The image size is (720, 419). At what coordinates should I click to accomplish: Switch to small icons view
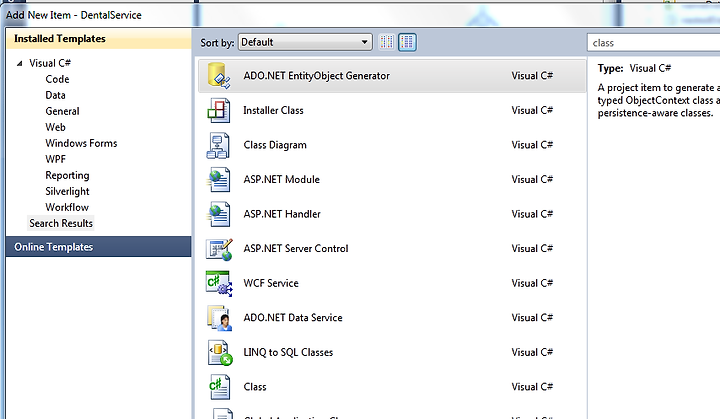coord(387,42)
